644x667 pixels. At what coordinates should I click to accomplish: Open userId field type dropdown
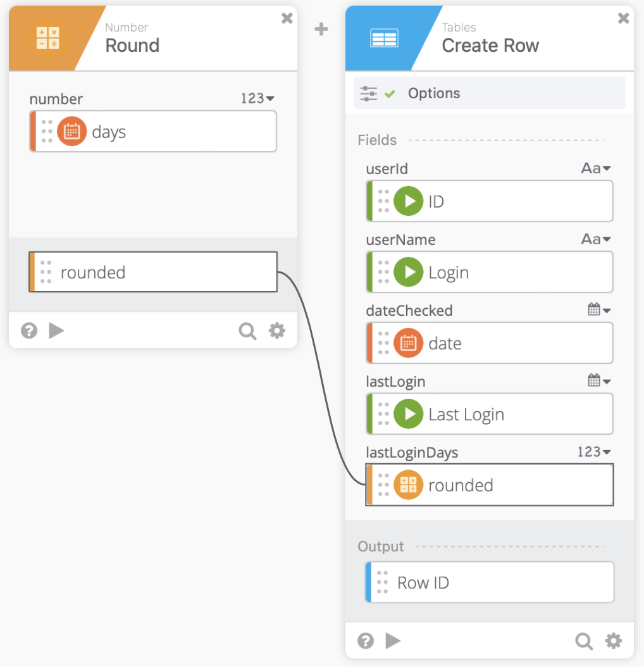[x=596, y=169]
